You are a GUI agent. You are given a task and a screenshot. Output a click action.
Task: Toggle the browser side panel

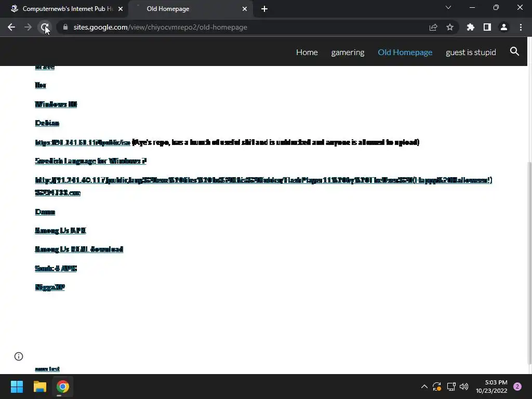pyautogui.click(x=487, y=27)
